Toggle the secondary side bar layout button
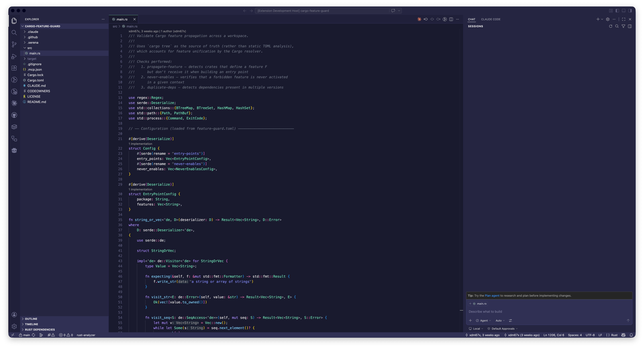This screenshot has height=348, width=644. [630, 11]
